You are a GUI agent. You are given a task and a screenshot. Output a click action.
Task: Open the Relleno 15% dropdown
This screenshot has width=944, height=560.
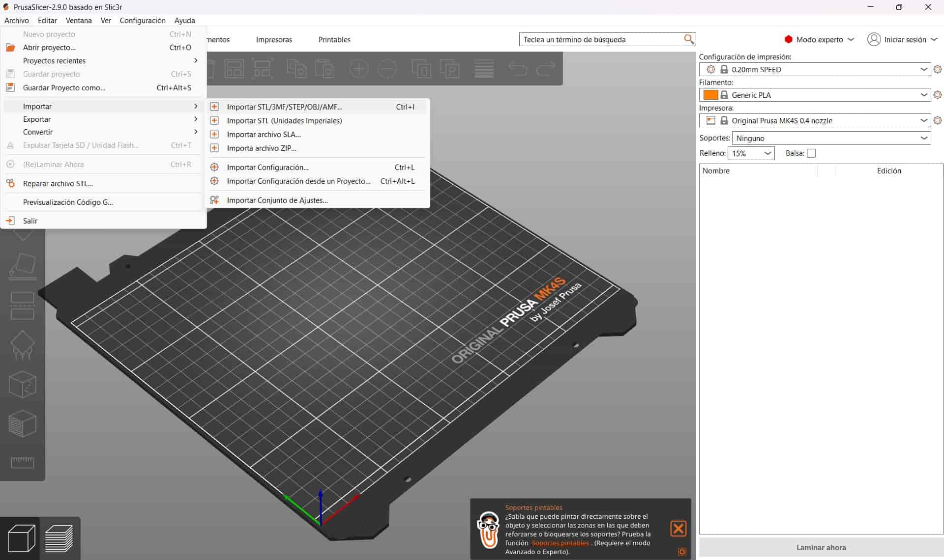pos(751,153)
